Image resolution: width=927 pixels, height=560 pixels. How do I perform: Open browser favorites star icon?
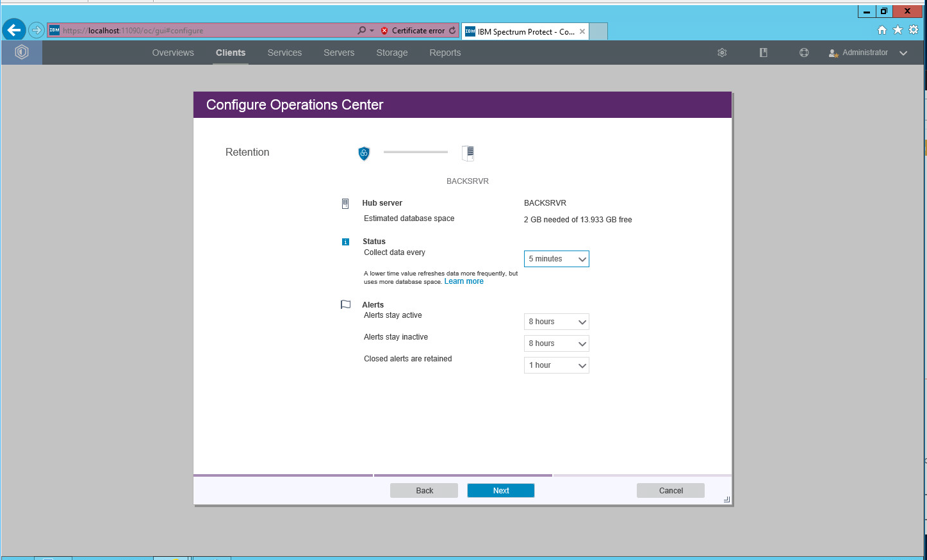pos(898,30)
